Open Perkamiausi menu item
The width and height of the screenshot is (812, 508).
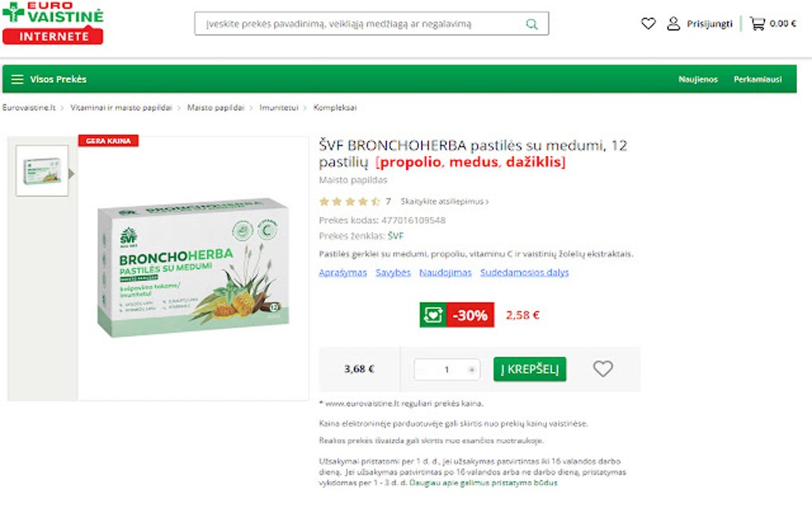pyautogui.click(x=758, y=80)
